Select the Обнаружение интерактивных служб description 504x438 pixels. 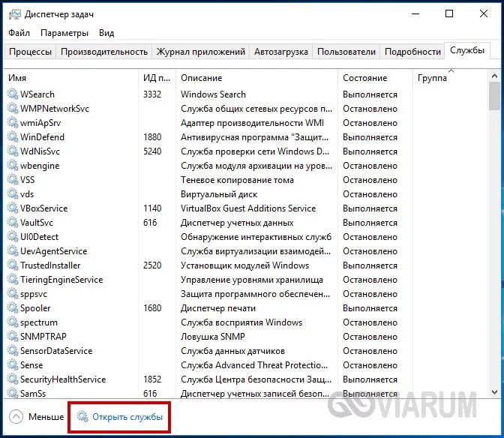click(256, 237)
